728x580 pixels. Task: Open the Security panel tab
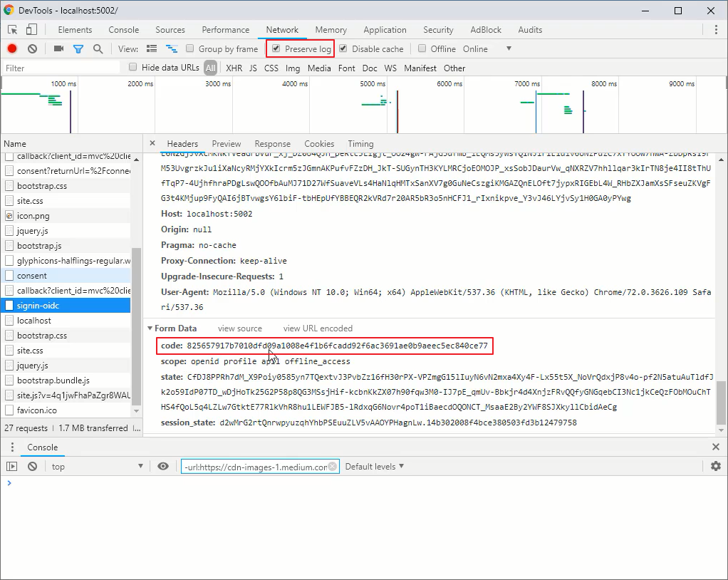(438, 30)
